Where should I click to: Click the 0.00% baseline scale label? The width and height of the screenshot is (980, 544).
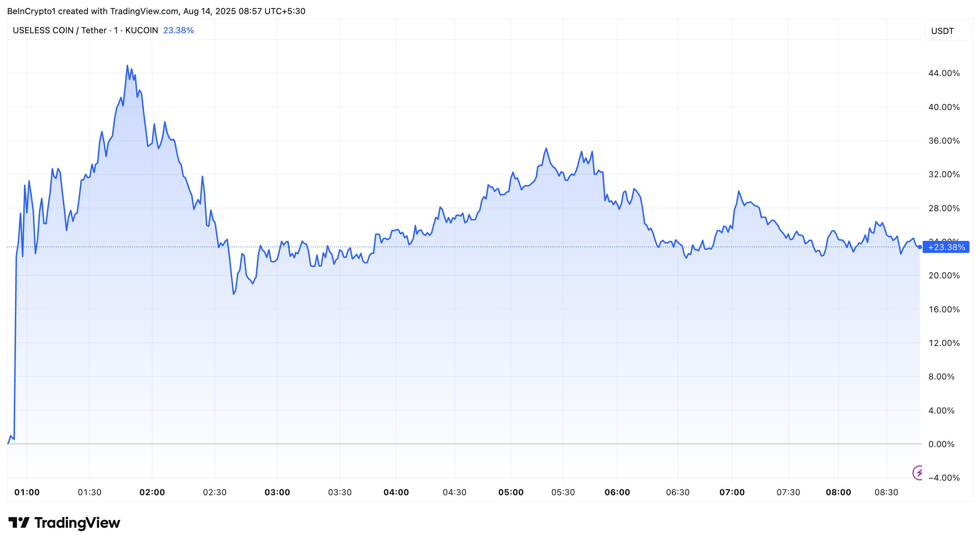(941, 444)
